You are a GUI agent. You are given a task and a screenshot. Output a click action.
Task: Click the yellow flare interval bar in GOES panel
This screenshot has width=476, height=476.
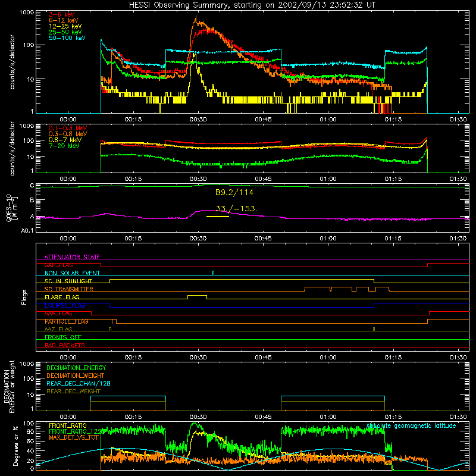coord(218,217)
